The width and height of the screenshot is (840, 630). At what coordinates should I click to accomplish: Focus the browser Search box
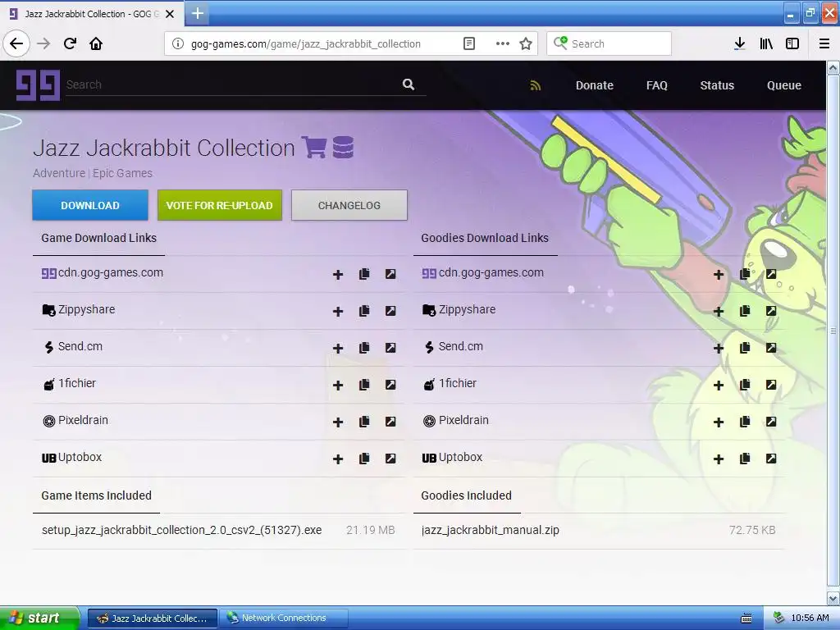click(609, 43)
